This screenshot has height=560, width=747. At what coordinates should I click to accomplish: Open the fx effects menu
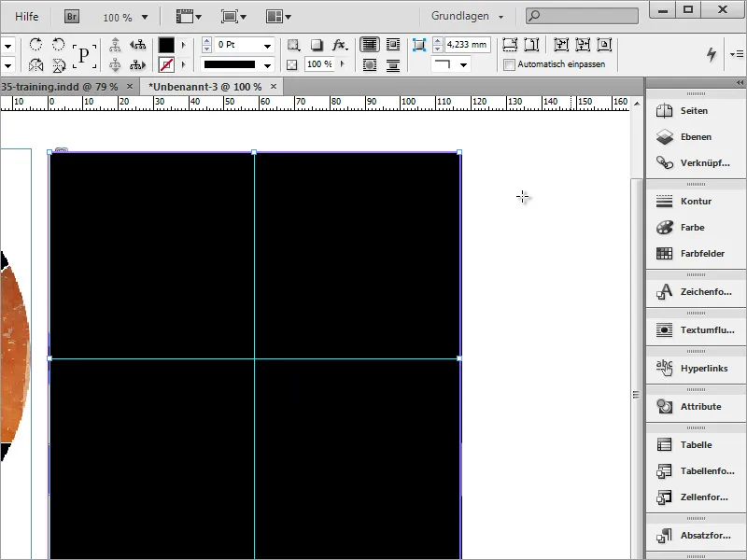point(340,45)
